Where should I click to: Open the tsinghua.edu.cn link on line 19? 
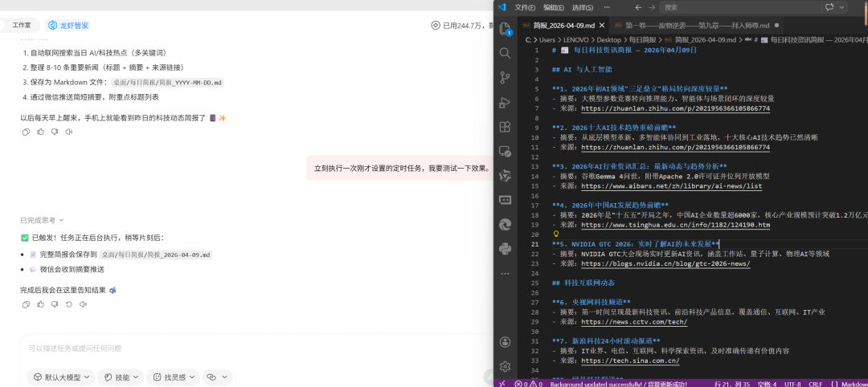point(675,225)
